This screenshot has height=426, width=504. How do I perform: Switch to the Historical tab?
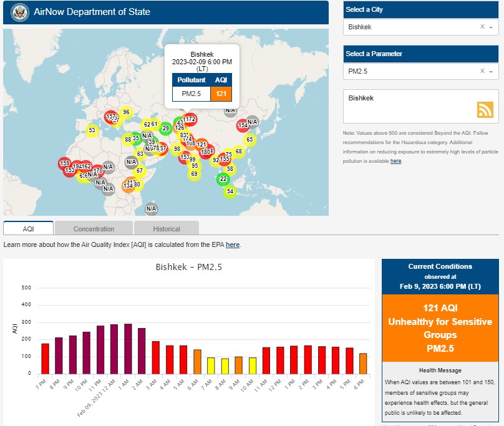tap(167, 229)
